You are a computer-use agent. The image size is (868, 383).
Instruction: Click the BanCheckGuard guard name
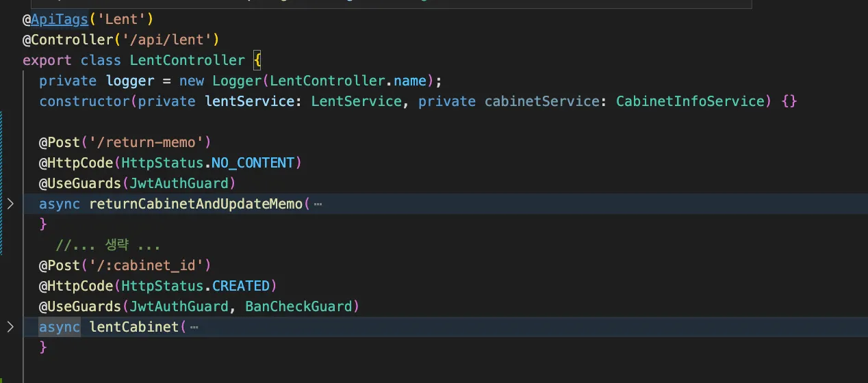pos(298,306)
